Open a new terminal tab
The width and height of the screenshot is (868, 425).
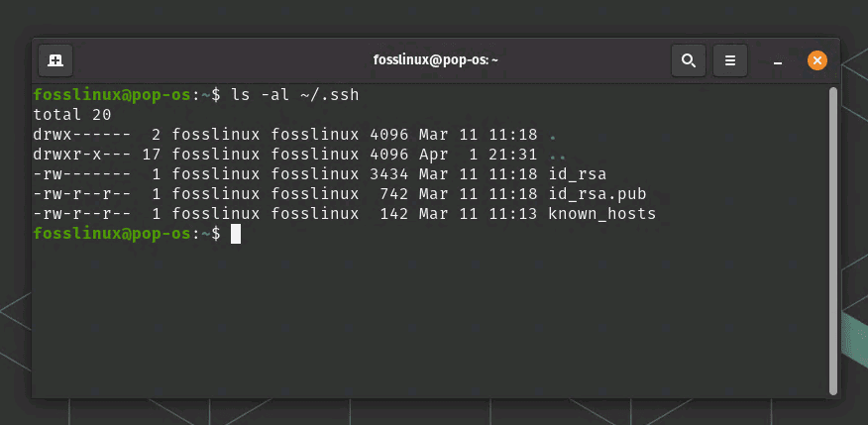(x=55, y=60)
